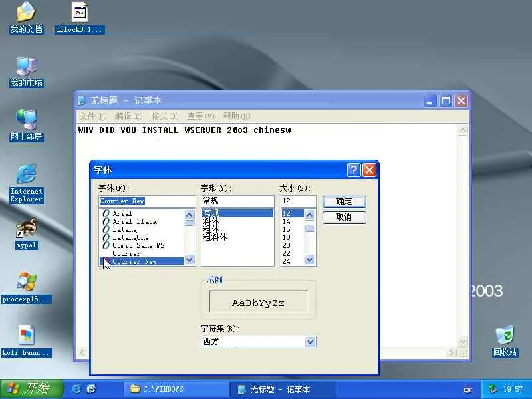Screen dimensions: 532x399
Task: Click the Notepad text line WHY DID YOU INSTALL
Action: click(184, 130)
